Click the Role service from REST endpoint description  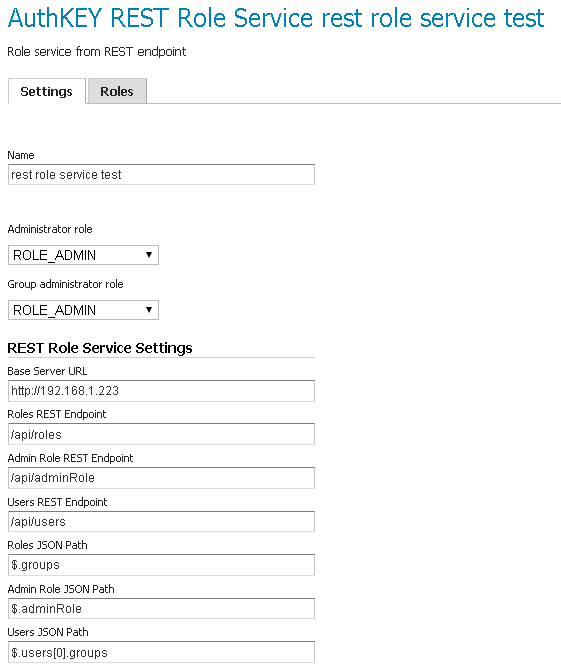[x=97, y=52]
